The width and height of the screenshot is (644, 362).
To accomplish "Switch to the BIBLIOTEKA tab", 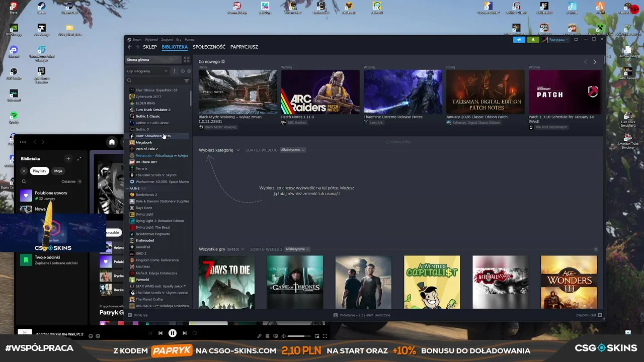I will tap(175, 47).
